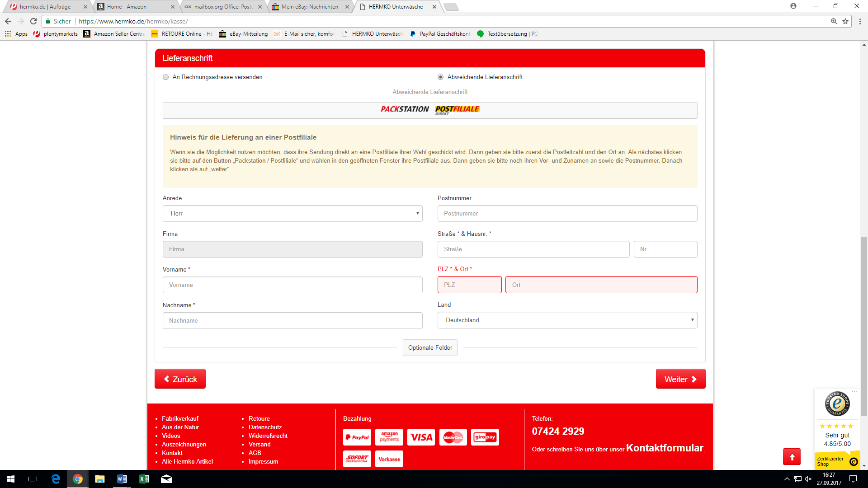Click the 'Weiter' navigation button
Viewport: 868px width, 488px height.
coord(681,379)
